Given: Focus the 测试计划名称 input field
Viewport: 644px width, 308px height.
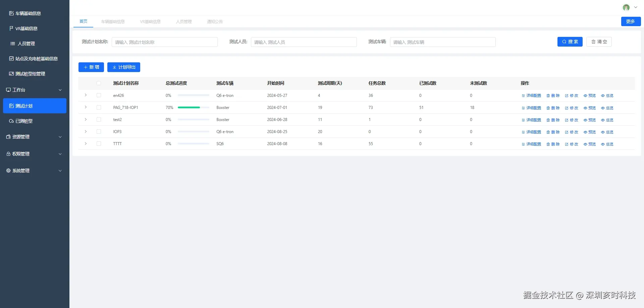Looking at the screenshot, I should click(x=165, y=42).
